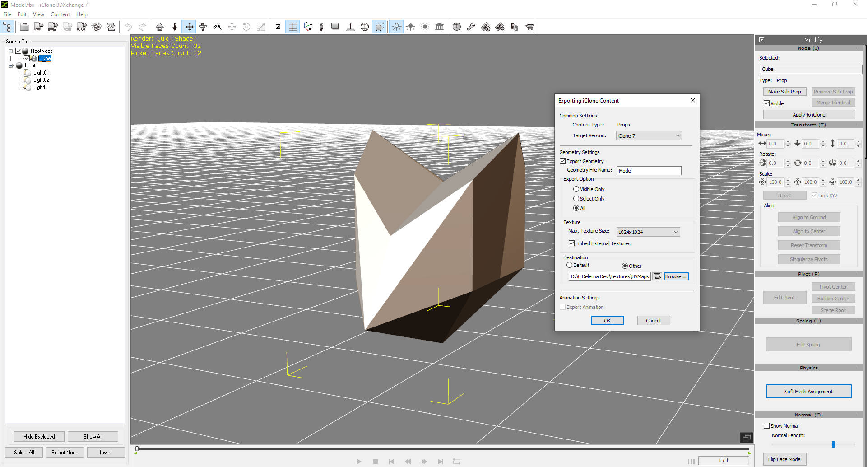Select the Select Only radio button
The image size is (868, 467).
576,199
